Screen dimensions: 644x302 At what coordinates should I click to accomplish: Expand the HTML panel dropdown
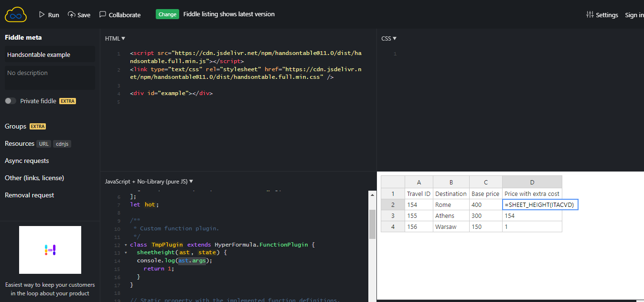tap(115, 38)
